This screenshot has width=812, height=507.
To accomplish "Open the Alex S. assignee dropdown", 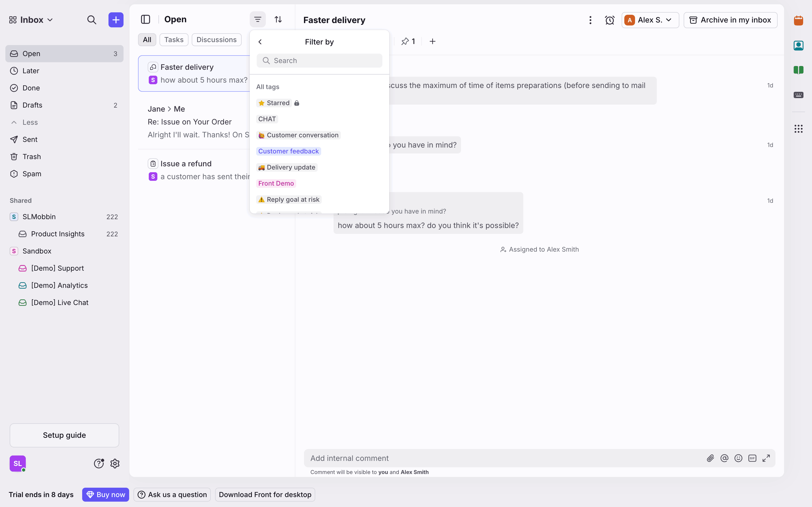I will pyautogui.click(x=650, y=20).
